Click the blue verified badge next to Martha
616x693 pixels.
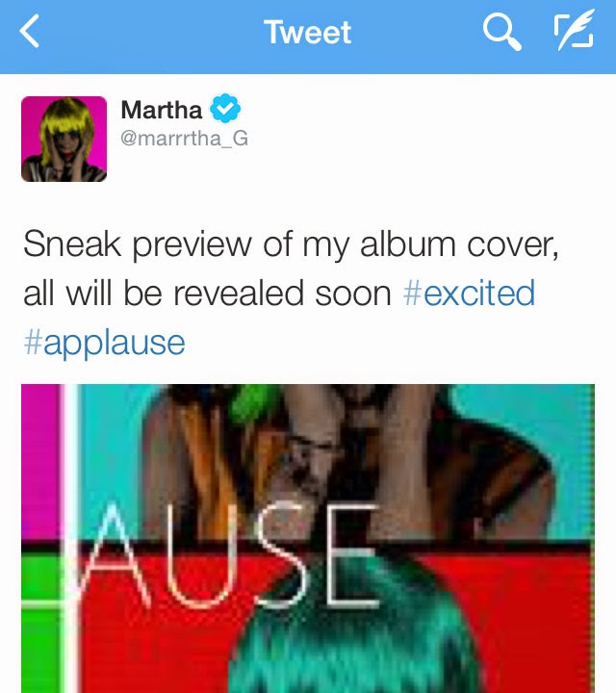[225, 108]
